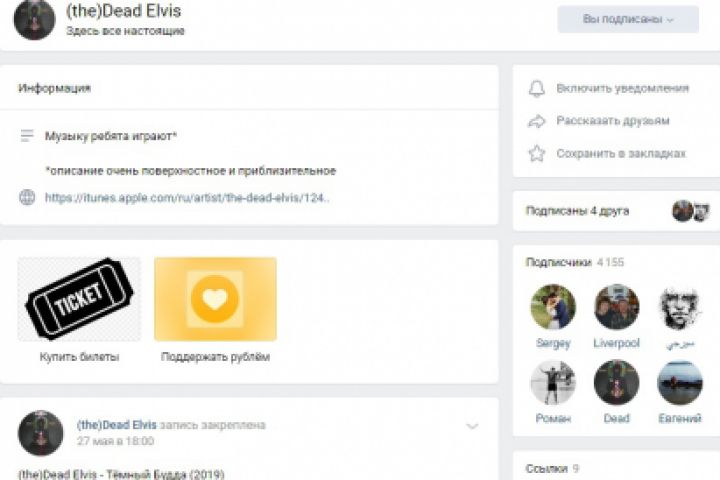Screen dimensions: 720x480
Task: Click the yellow heart donation tile
Action: click(215, 299)
